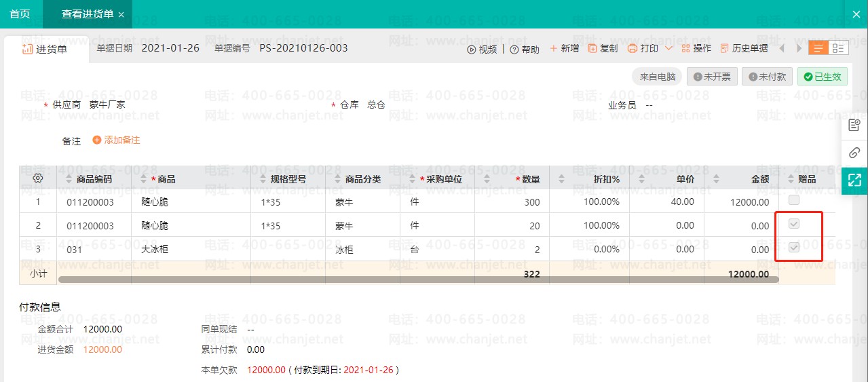Click the 台 unit cell
Image resolution: width=868 pixels, height=382 pixels.
[x=437, y=249]
